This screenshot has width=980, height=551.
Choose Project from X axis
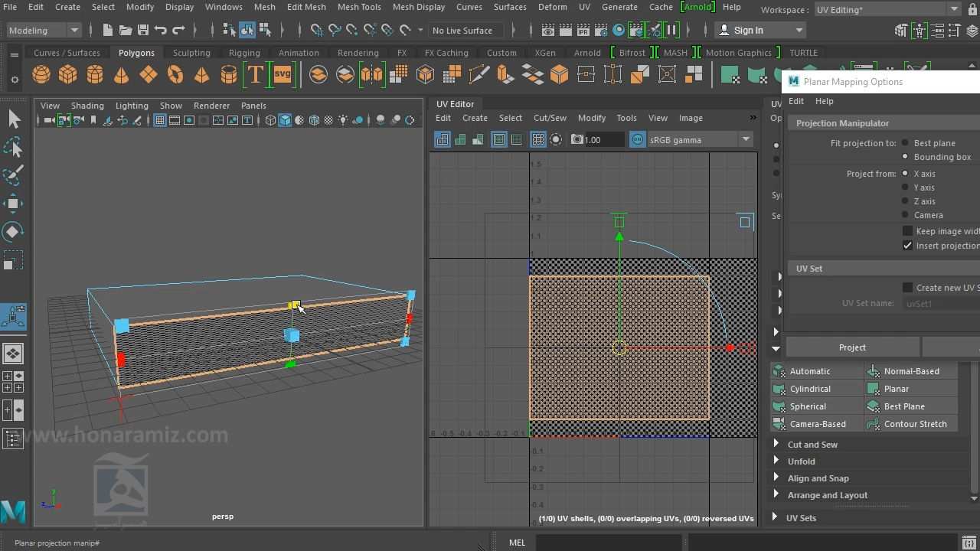(905, 174)
